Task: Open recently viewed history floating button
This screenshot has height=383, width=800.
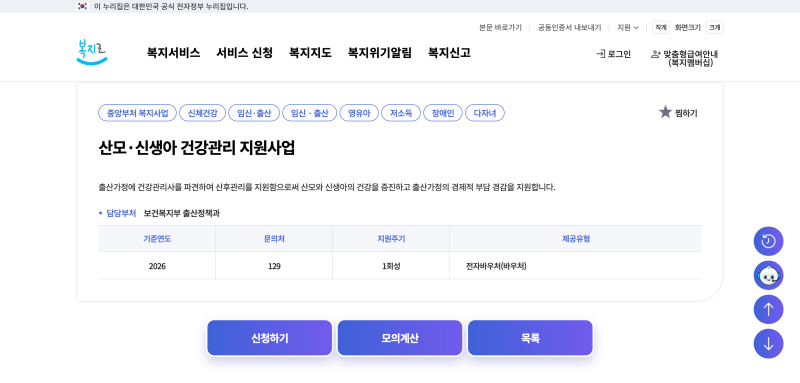Action: click(768, 241)
